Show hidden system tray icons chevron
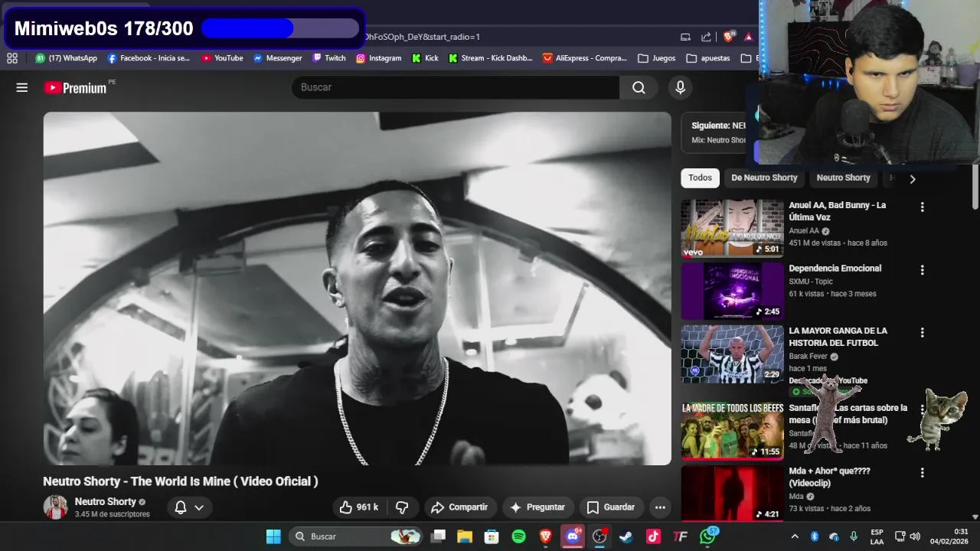 click(795, 536)
